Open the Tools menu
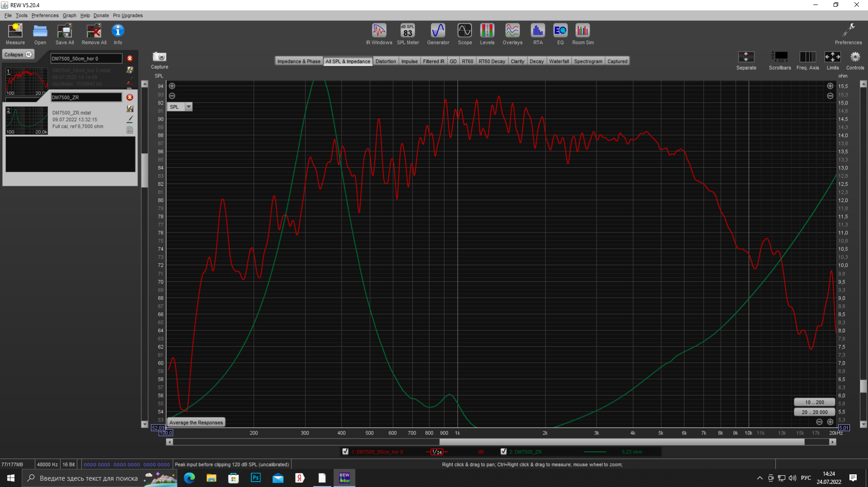Image resolution: width=868 pixels, height=487 pixels. coord(21,15)
